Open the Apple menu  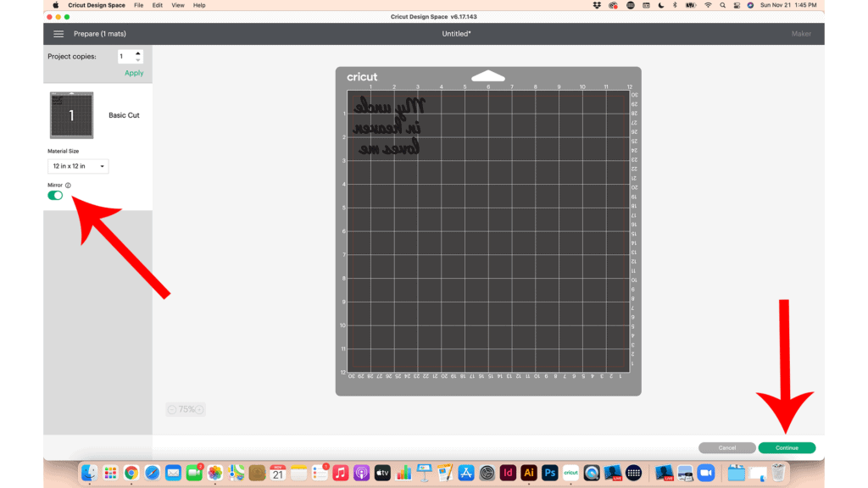click(55, 5)
